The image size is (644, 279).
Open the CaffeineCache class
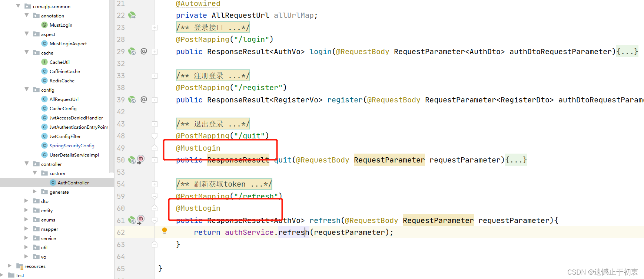tap(65, 71)
